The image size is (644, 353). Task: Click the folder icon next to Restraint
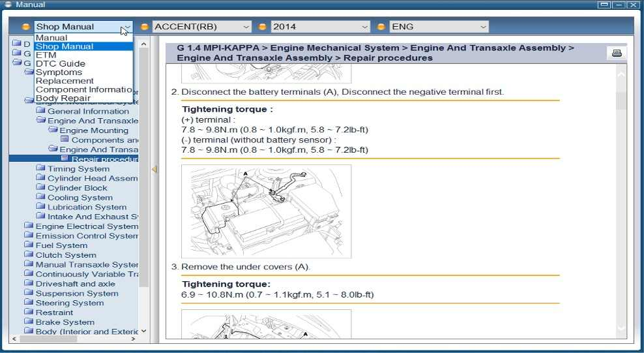coord(29,313)
